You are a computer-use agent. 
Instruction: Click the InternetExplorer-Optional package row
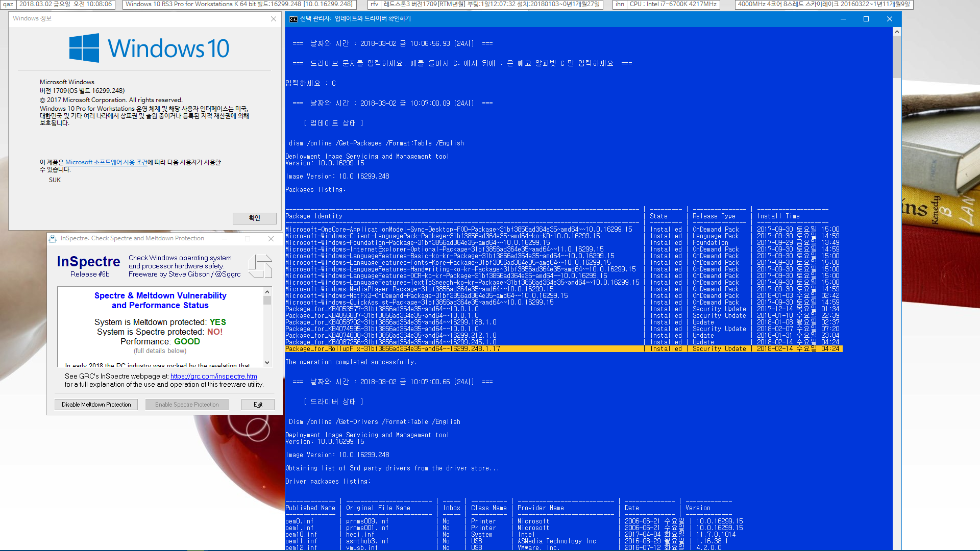tap(562, 249)
